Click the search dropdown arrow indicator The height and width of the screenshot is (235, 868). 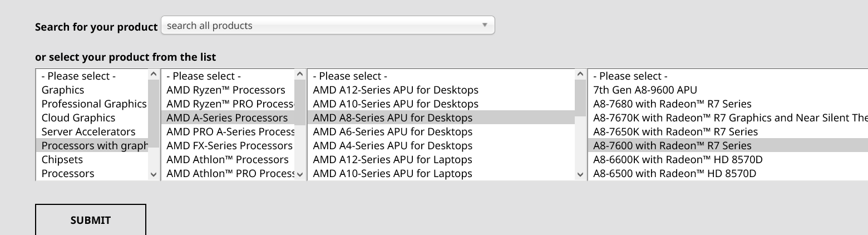click(485, 26)
